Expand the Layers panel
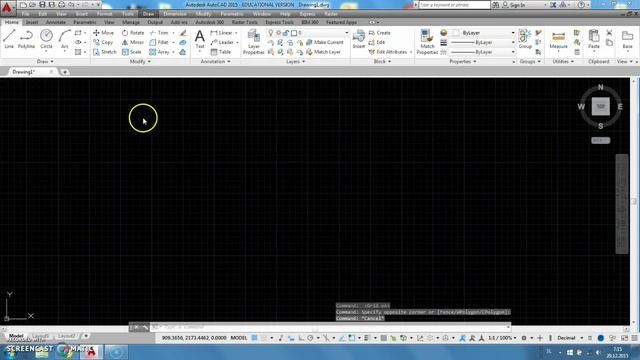This screenshot has width=640, height=360. tap(296, 62)
